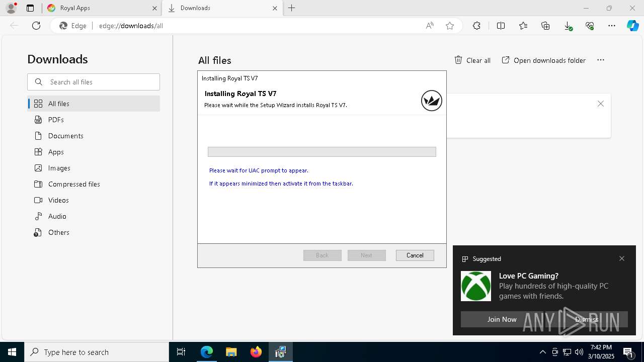Focus the Search all files field
644x362 pixels.
pyautogui.click(x=94, y=82)
